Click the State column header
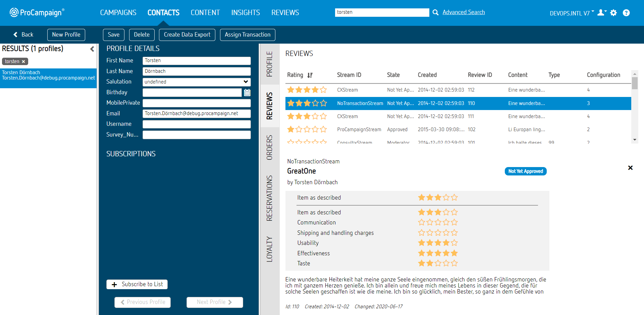Screen dimensions: 644x315 pos(393,75)
